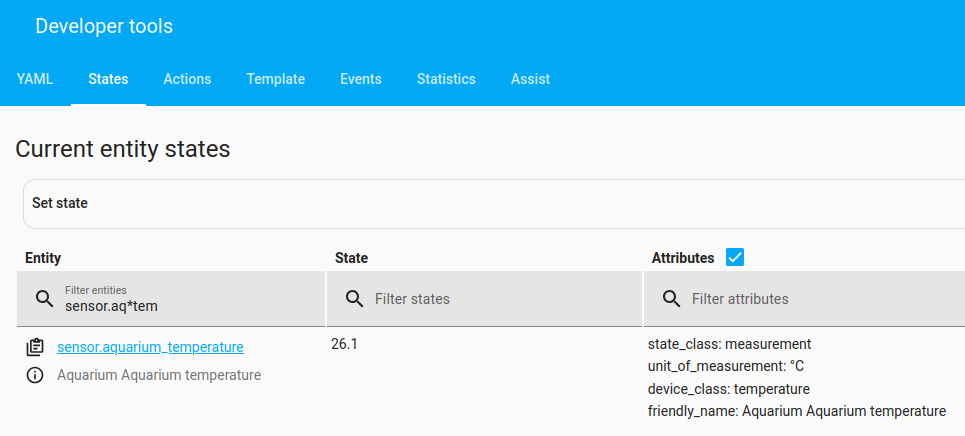This screenshot has height=436, width=965.
Task: Switch to the Statistics tab
Action: pos(446,79)
